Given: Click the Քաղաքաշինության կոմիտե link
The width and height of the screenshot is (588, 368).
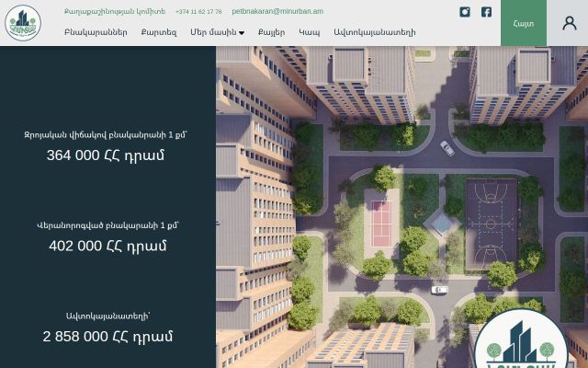Looking at the screenshot, I should pos(115,12).
